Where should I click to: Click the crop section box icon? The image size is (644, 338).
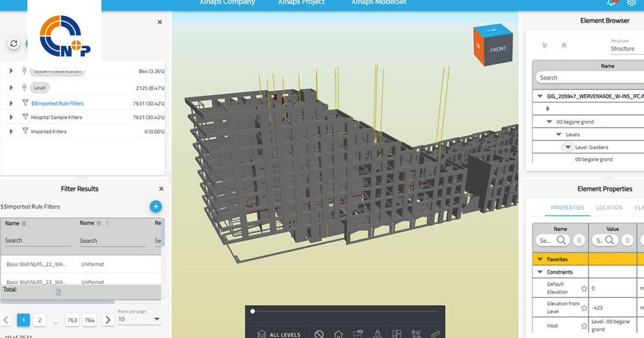[x=416, y=334]
